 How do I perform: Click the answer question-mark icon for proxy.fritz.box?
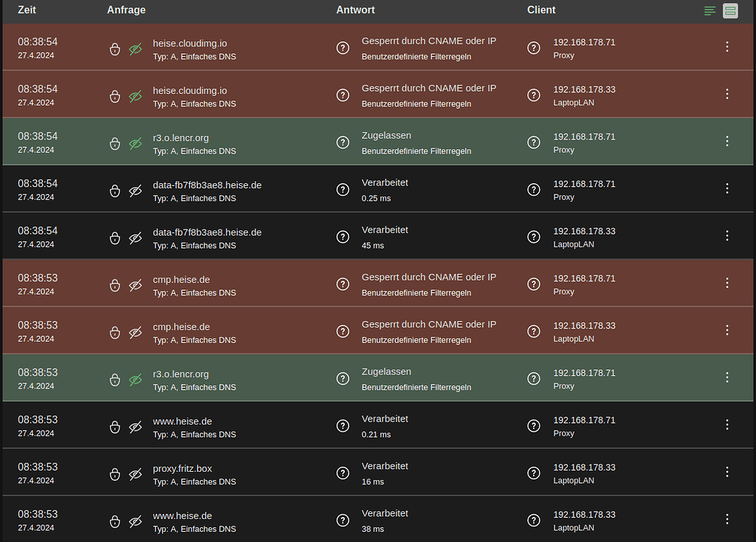[343, 473]
